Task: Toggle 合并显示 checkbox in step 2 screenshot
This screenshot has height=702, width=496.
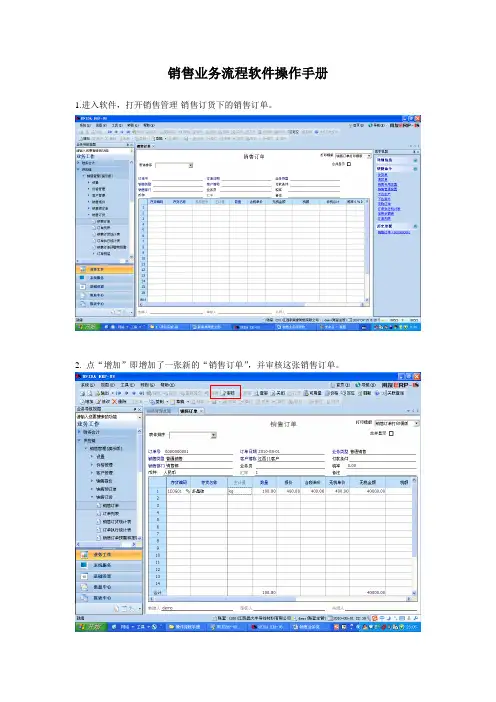Action: [x=391, y=433]
